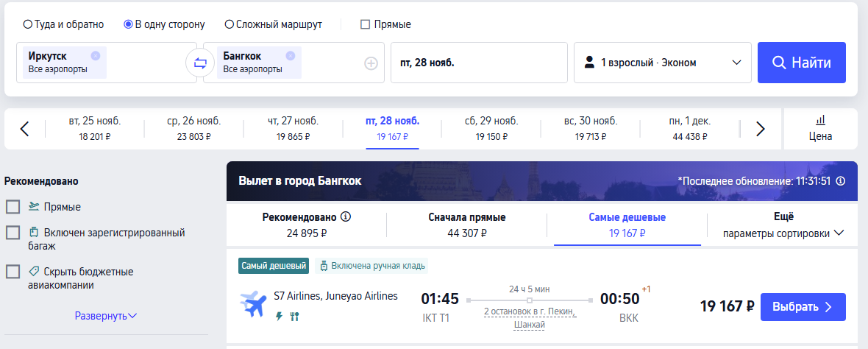Sort by Сначала прямые 44 307 ₽
The image size is (868, 349).
pyautogui.click(x=466, y=225)
